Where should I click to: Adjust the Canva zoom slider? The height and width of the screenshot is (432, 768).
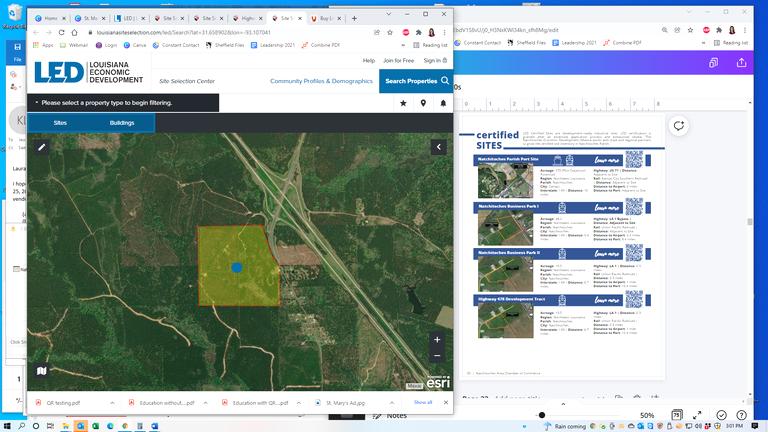coord(542,415)
